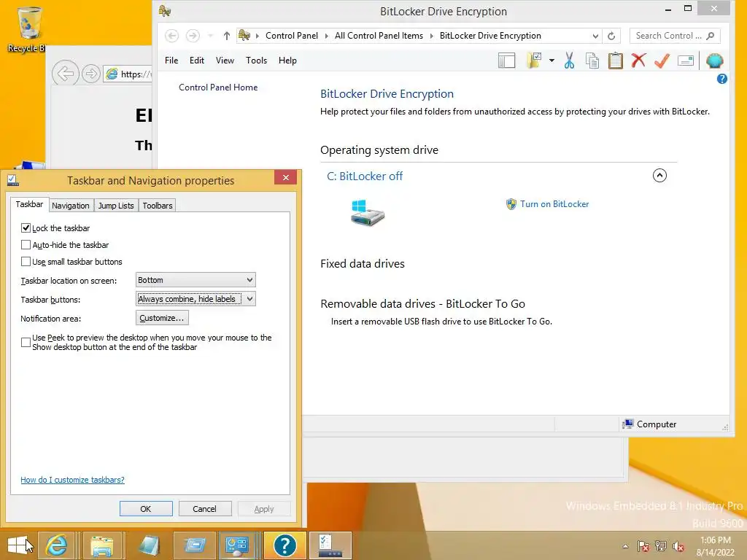The width and height of the screenshot is (747, 560).
Task: Open How do I customize taskbars link
Action: point(72,480)
